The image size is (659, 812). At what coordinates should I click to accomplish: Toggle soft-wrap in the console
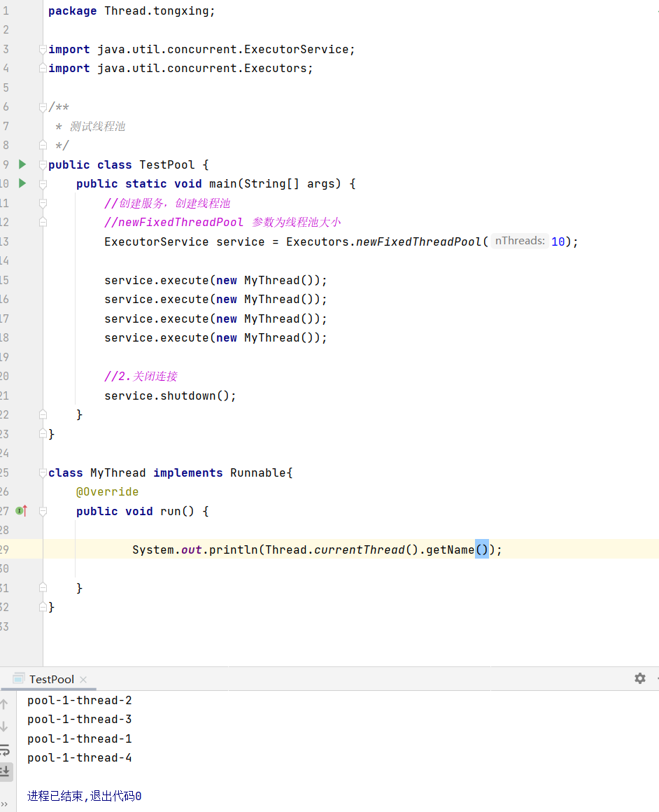pyautogui.click(x=5, y=749)
